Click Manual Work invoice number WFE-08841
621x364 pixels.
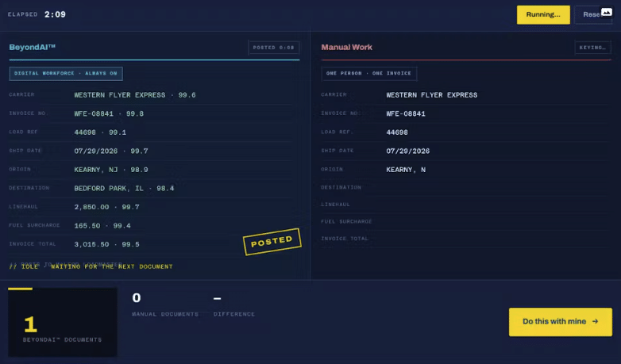(406, 113)
